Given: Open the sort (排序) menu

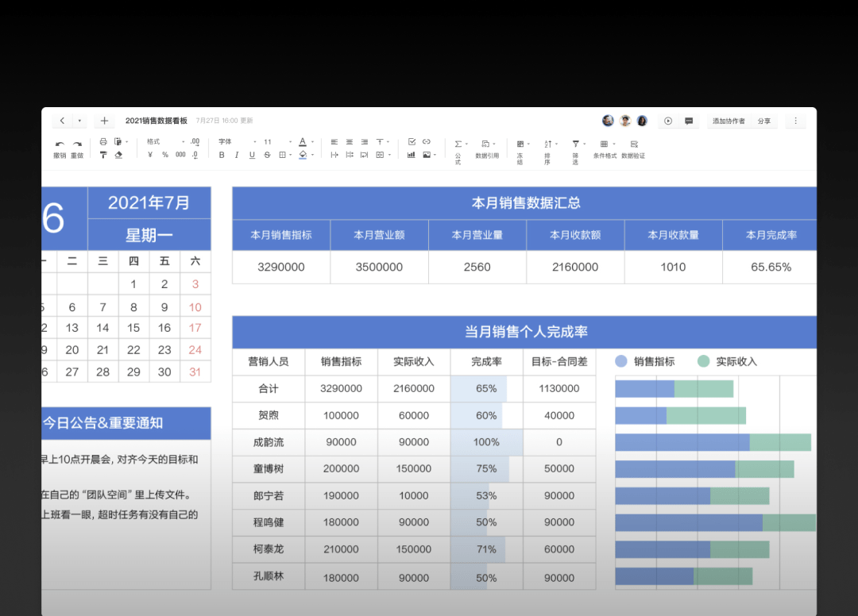Looking at the screenshot, I should pyautogui.click(x=547, y=144).
